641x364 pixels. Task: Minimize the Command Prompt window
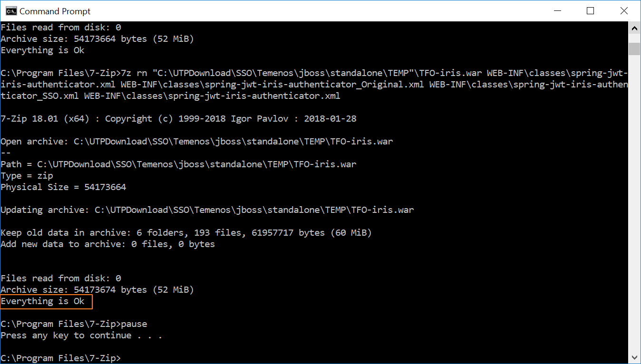(557, 11)
